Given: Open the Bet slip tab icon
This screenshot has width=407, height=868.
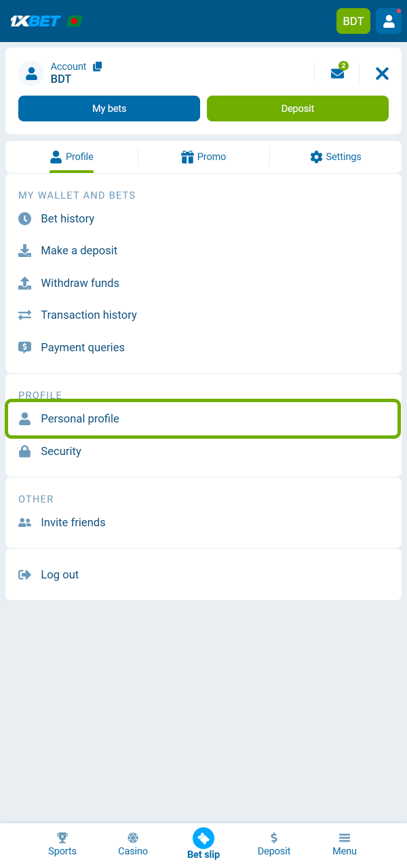Looking at the screenshot, I should [x=203, y=839].
